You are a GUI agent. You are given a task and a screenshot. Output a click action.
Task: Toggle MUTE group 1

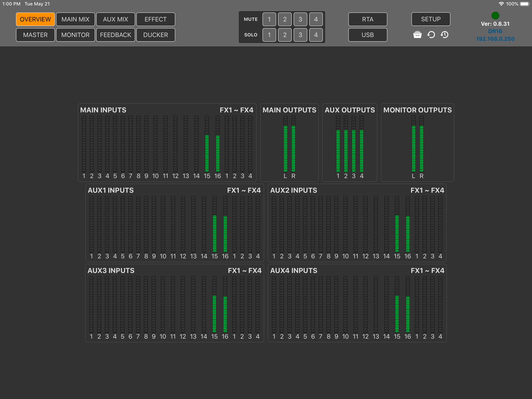(269, 19)
